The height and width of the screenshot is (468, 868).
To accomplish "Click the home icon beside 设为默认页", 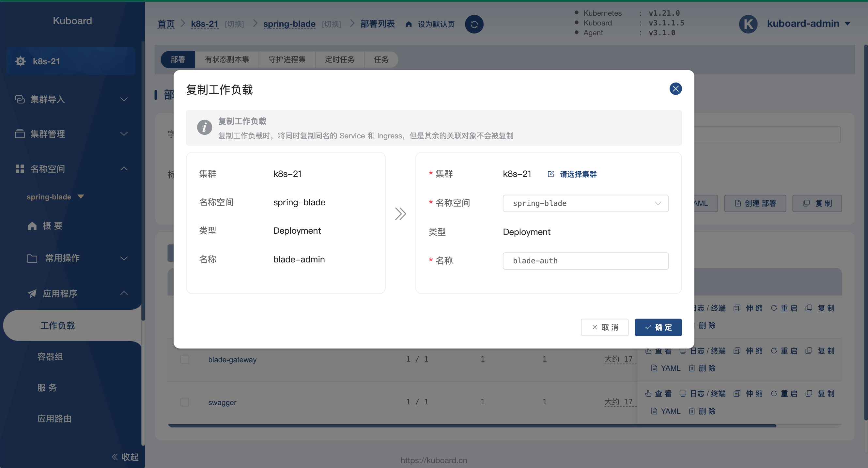I will (409, 24).
